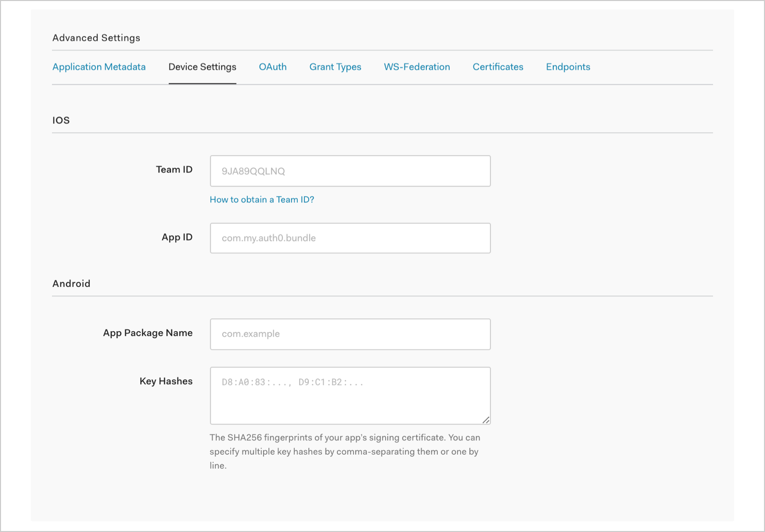Select the IOS section heading
This screenshot has height=532, width=765.
pyautogui.click(x=61, y=121)
